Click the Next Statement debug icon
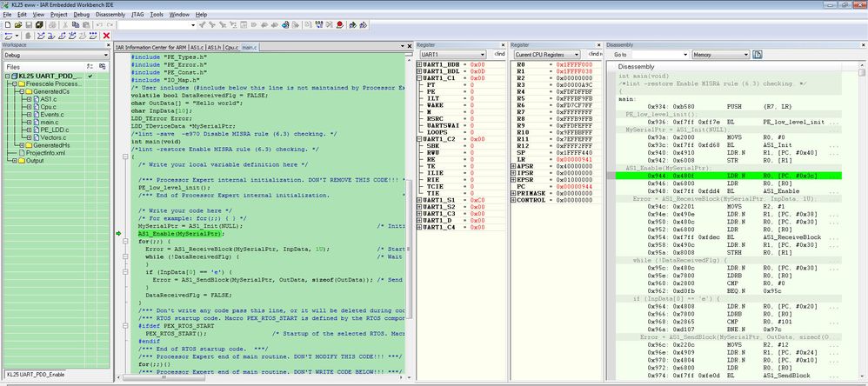Image resolution: width=868 pixels, height=386 pixels. [72, 36]
